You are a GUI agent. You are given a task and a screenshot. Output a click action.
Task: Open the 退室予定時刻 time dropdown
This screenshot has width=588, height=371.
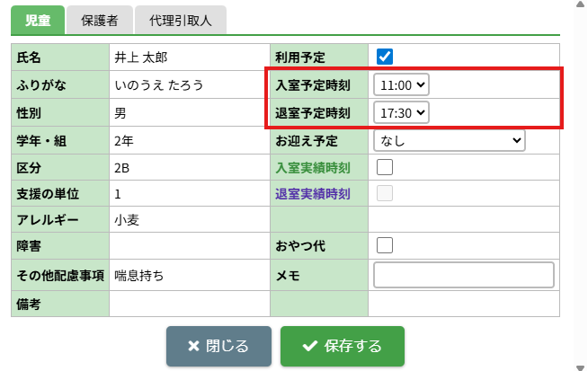tap(402, 112)
